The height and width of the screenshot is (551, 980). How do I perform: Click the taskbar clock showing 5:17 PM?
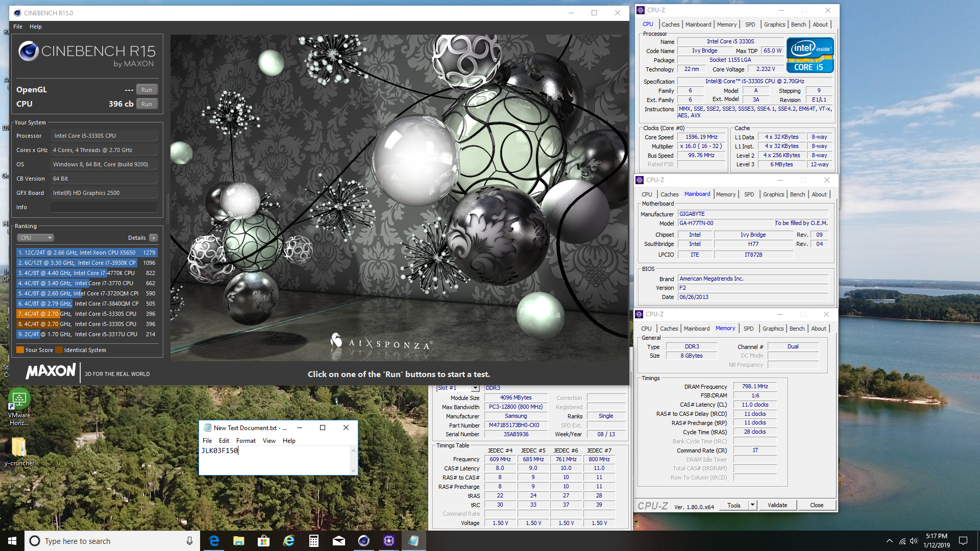(936, 541)
